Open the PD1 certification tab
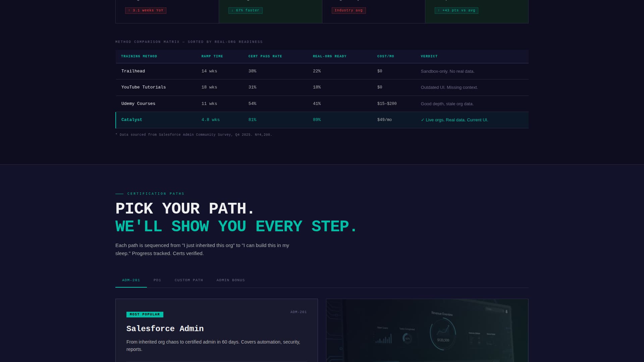Screen dimensions: 644x362 coord(157,280)
